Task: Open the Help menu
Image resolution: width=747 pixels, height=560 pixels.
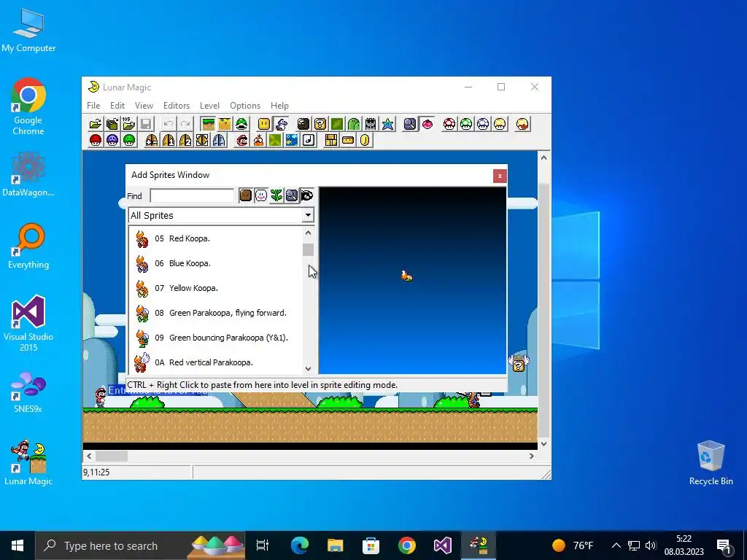Action: 279,106
